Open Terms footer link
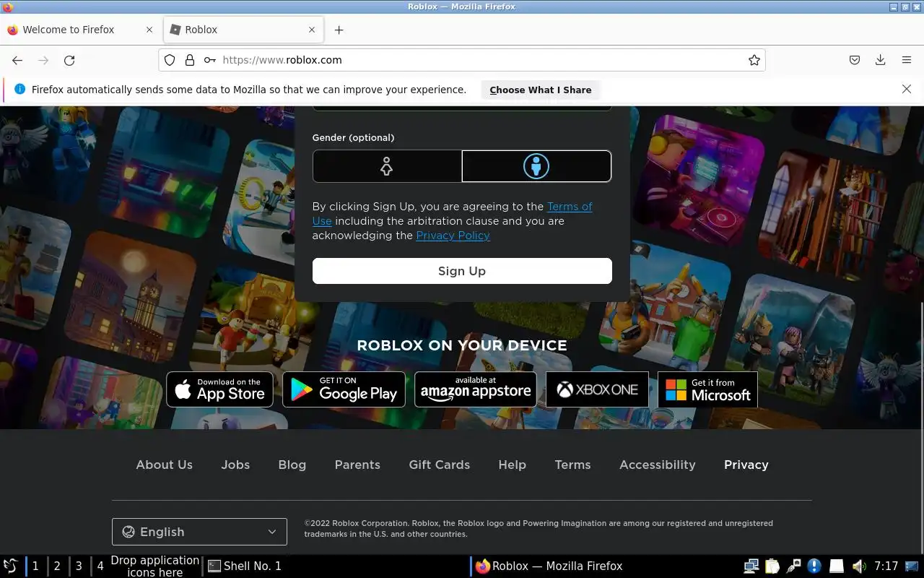Viewport: 924px width, 578px height. tap(572, 465)
